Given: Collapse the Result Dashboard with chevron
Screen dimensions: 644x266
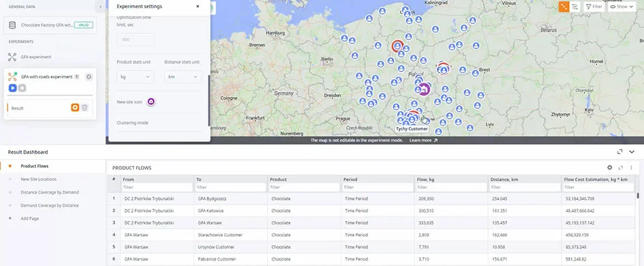Looking at the screenshot, I should [x=632, y=151].
